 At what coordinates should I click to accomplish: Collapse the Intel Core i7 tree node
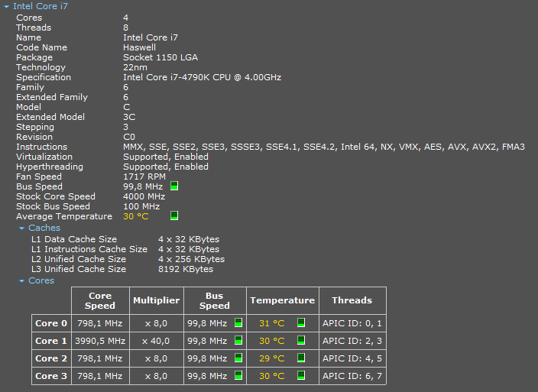pos(6,7)
